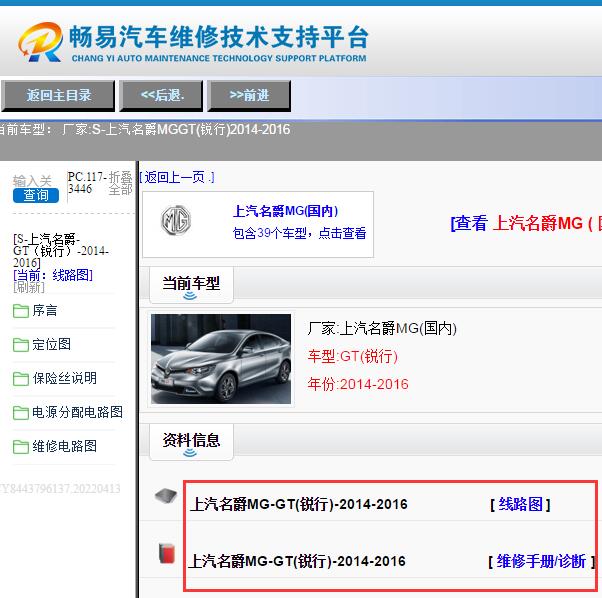The height and width of the screenshot is (598, 602).
Task: Click the 折叠全部 collapse-all link
Action: [x=120, y=183]
